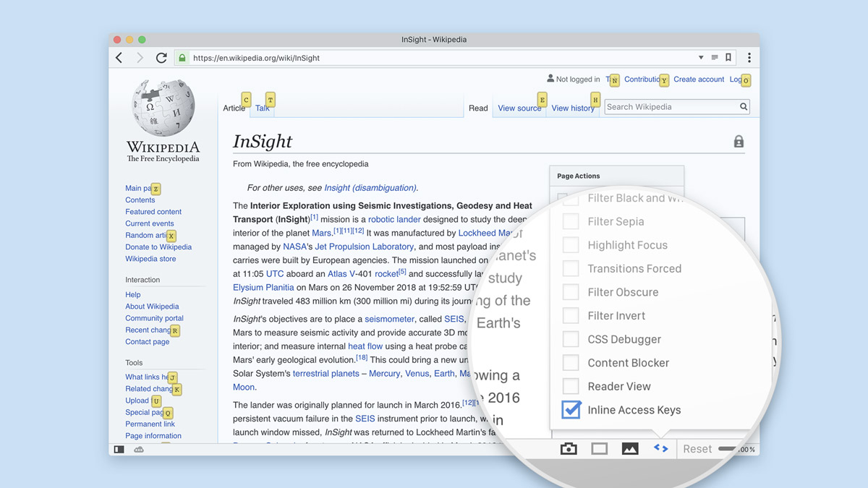This screenshot has width=868, height=488.
Task: Click the Create account link
Action: tap(699, 80)
